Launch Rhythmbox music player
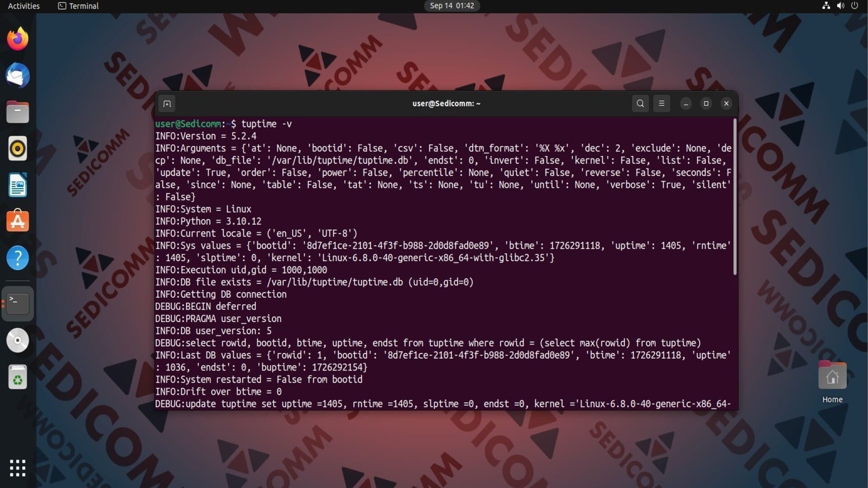This screenshot has width=868, height=488. pos(18,149)
